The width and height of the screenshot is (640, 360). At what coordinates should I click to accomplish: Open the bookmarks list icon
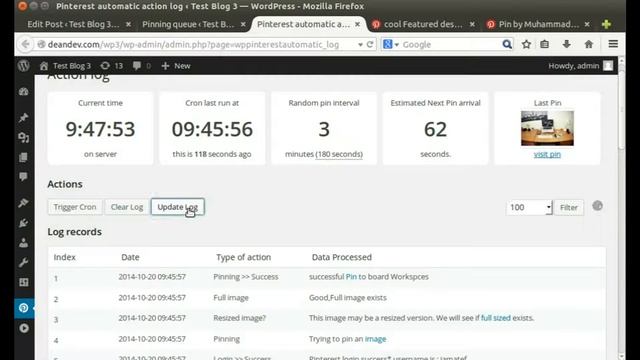tap(544, 44)
